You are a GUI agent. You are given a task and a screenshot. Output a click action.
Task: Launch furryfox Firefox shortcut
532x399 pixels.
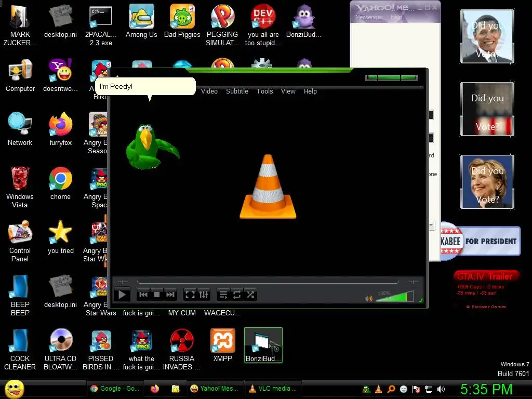pos(60,129)
